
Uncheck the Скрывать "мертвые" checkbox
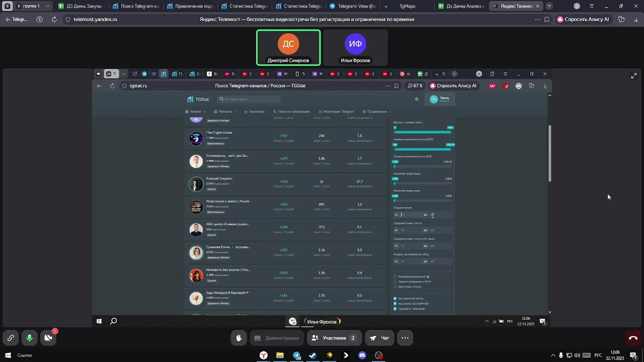point(395,309)
